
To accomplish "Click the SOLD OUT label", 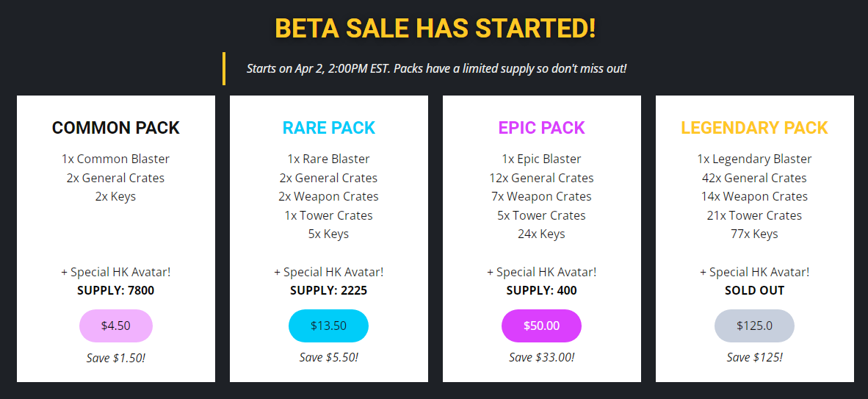I will 754,290.
